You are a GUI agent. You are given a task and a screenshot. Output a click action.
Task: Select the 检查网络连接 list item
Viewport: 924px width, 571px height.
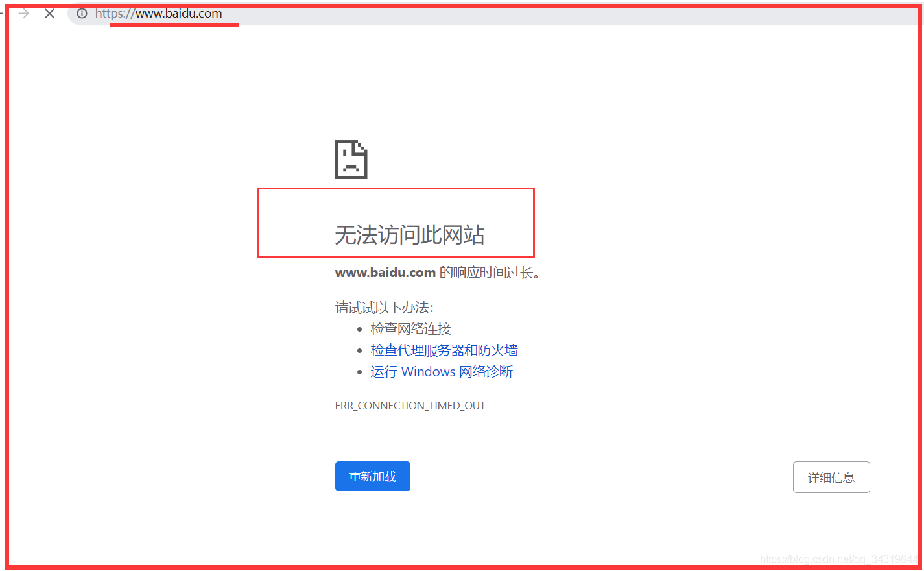tap(411, 329)
